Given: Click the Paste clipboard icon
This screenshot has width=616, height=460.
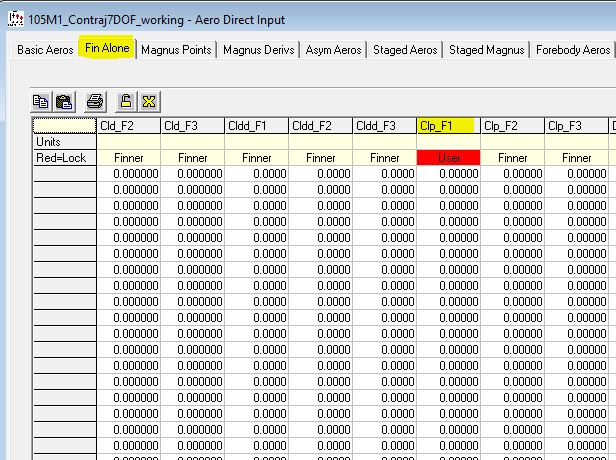Looking at the screenshot, I should coord(64,101).
